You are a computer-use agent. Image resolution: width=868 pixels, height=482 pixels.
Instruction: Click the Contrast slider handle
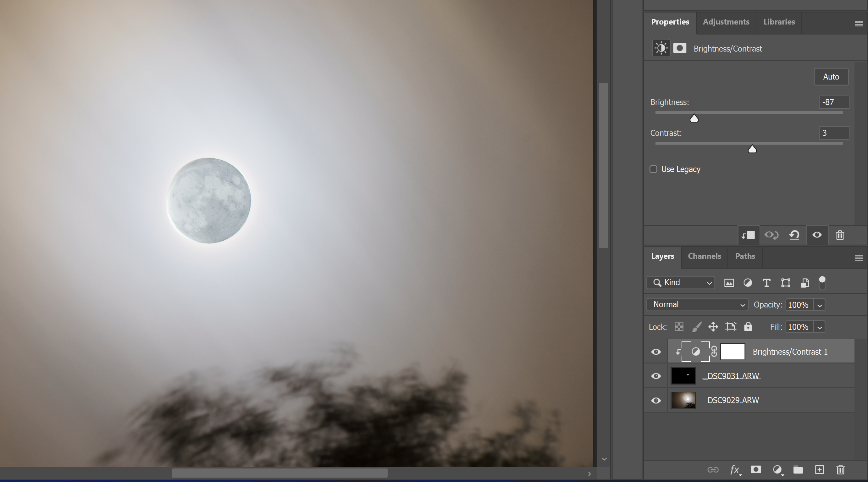[752, 149]
